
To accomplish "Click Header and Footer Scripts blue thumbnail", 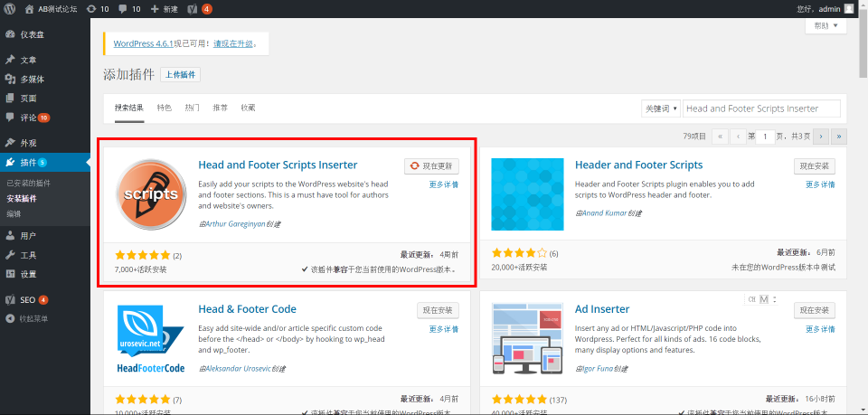I will (x=527, y=194).
